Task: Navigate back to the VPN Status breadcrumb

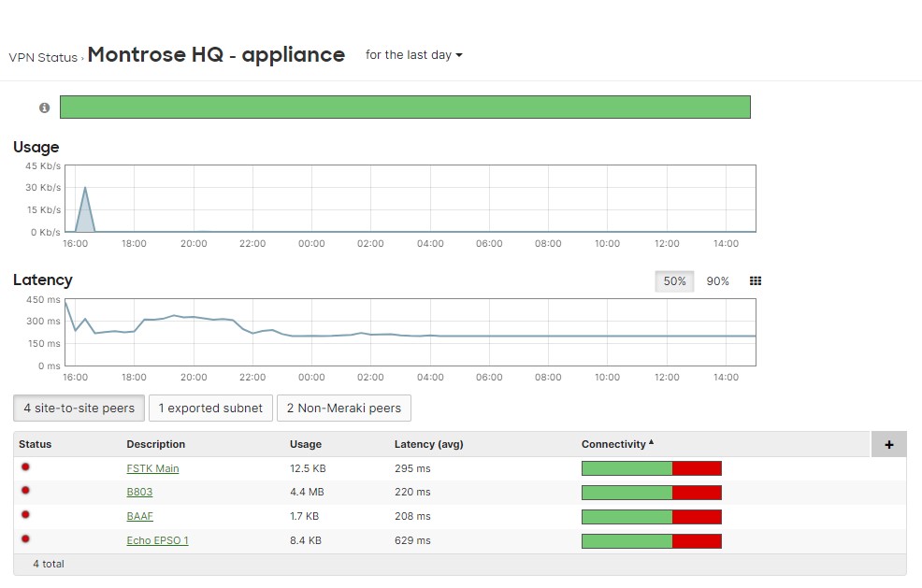Action: [x=43, y=57]
